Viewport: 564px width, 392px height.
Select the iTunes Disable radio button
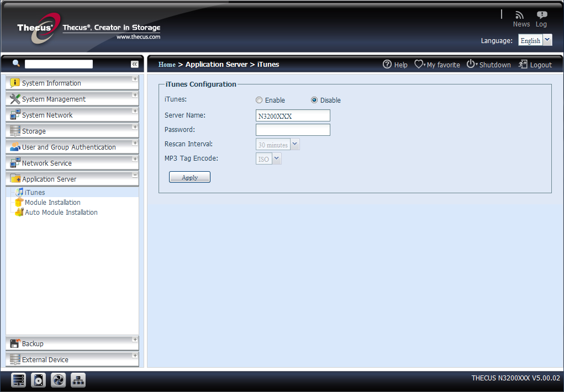pyautogui.click(x=314, y=100)
